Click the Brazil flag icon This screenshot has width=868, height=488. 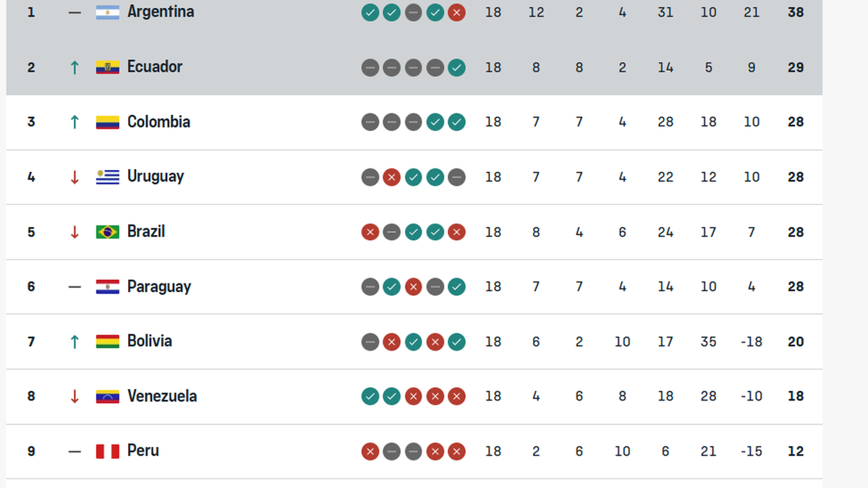point(107,232)
